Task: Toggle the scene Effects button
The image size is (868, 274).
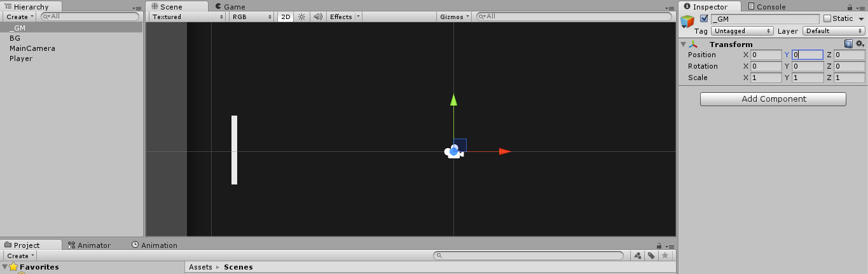Action: click(341, 17)
